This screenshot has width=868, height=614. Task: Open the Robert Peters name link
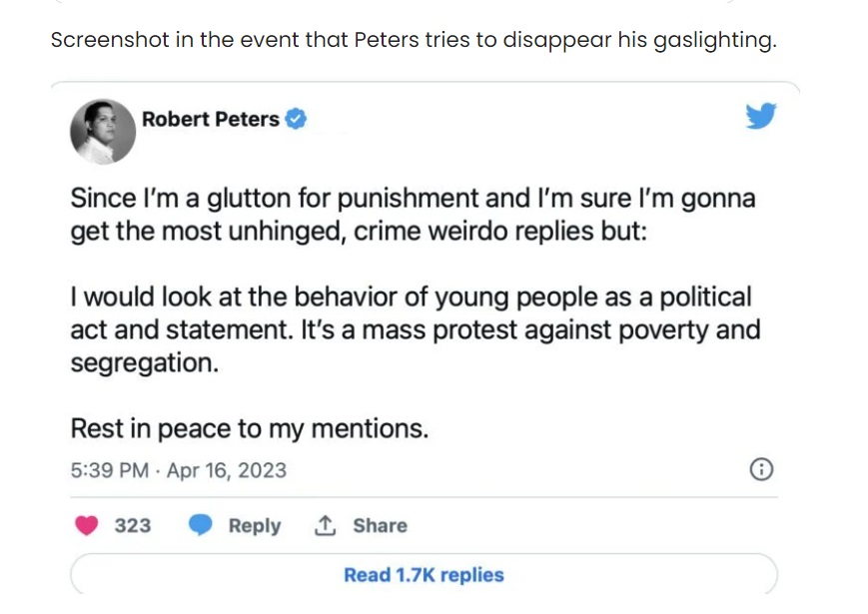tap(211, 119)
